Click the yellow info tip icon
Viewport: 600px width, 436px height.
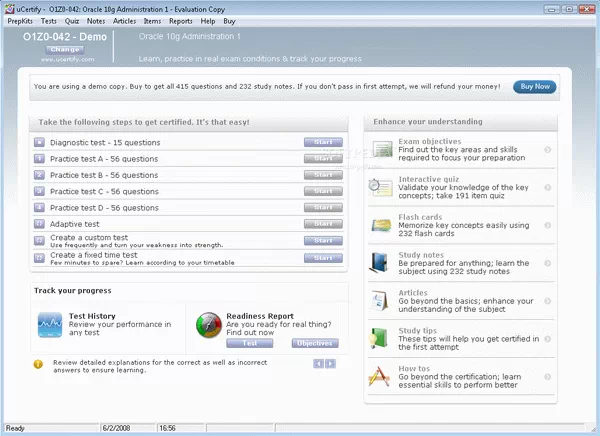38,364
